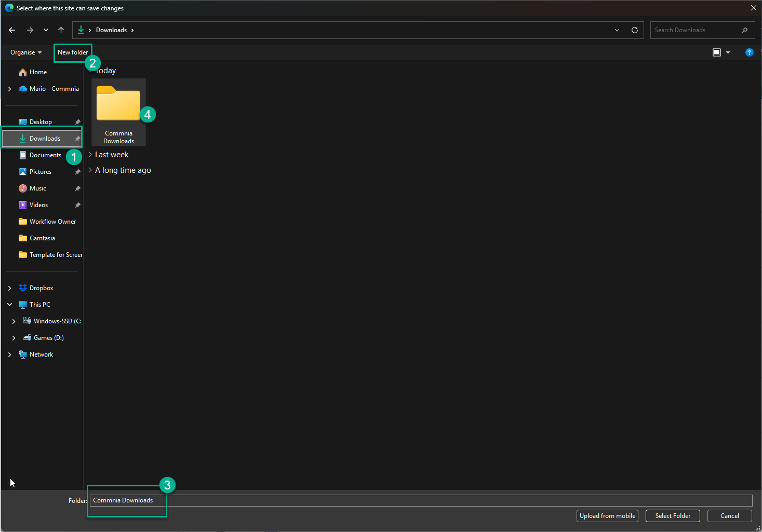Open the Organise dropdown menu
Viewport: 762px width, 532px height.
25,52
